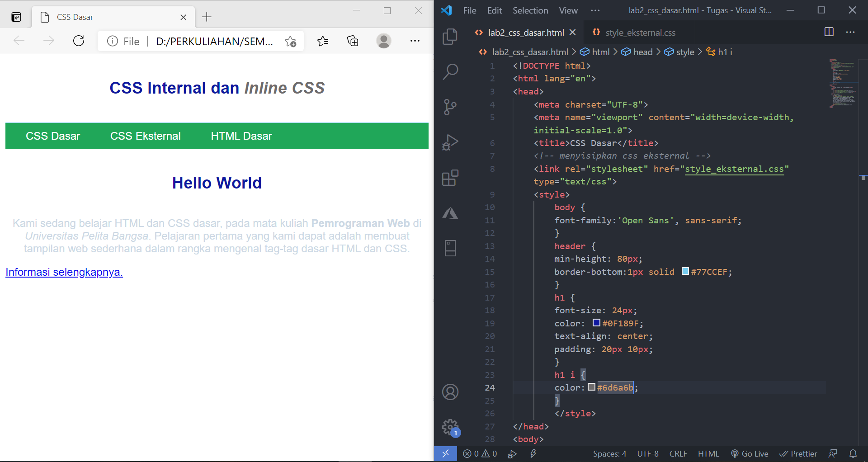Click the Informasi selengkapnya link
This screenshot has height=462, width=868.
[x=64, y=272]
